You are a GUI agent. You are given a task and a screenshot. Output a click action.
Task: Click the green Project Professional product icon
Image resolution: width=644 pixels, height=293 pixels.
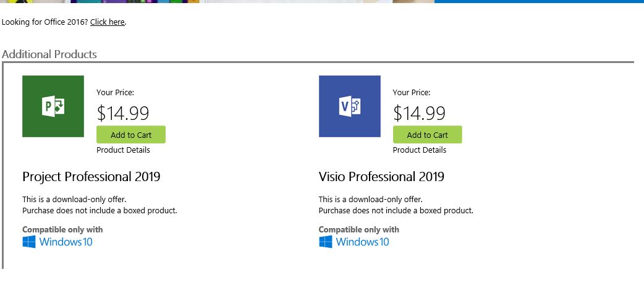coord(53,106)
